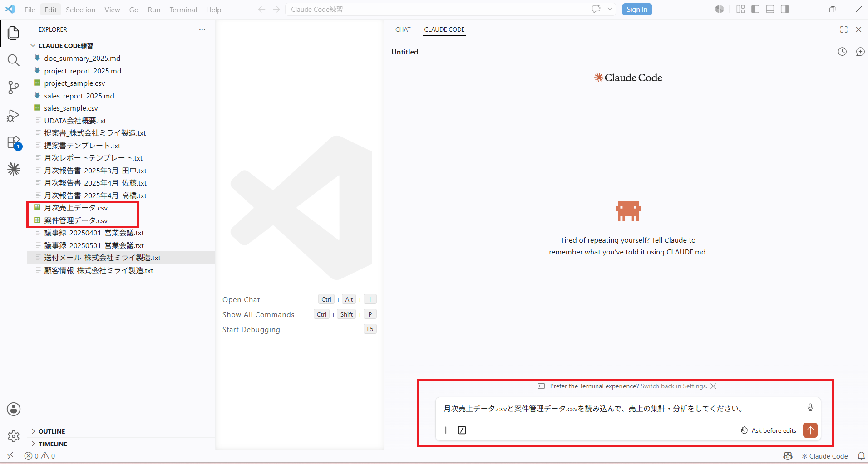
Task: Expand the TIMELINE section
Action: point(53,444)
